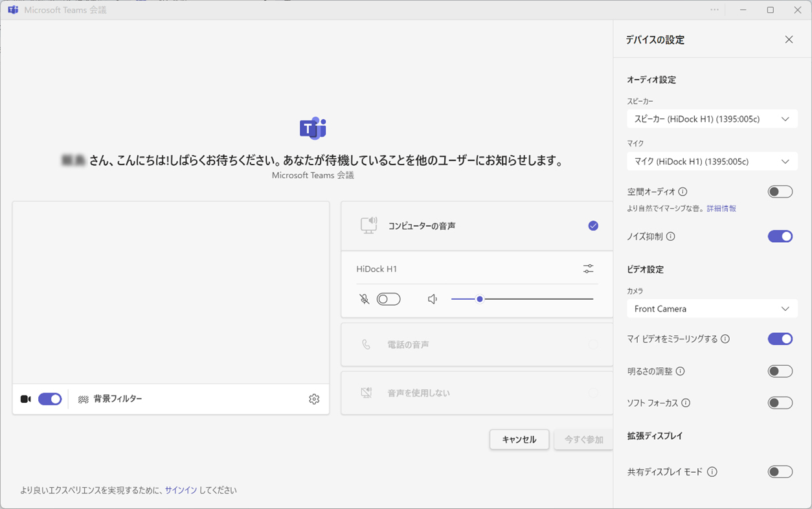Click the info icon next to 共有ディスプレイ モード
The width and height of the screenshot is (812, 509).
click(712, 472)
